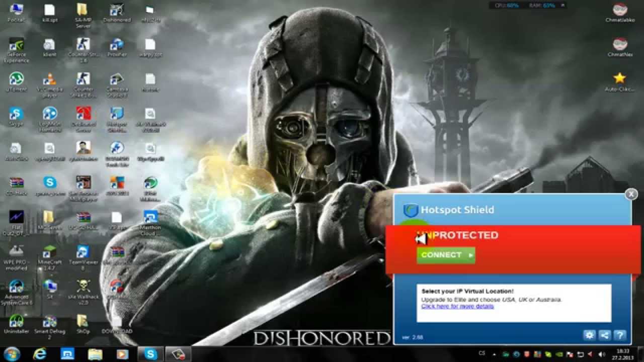Open the Counter-Strike 1.6 shortcut

pos(83,50)
